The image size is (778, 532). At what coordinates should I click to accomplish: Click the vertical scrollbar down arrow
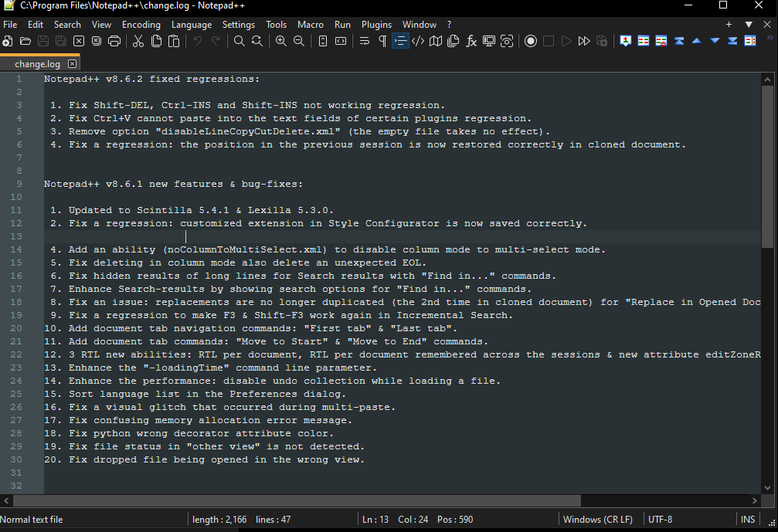point(769,487)
